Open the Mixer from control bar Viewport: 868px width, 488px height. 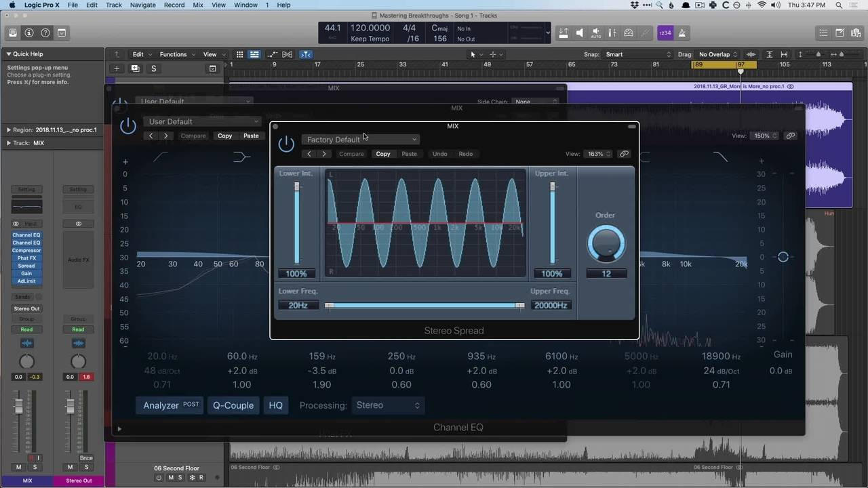point(612,33)
